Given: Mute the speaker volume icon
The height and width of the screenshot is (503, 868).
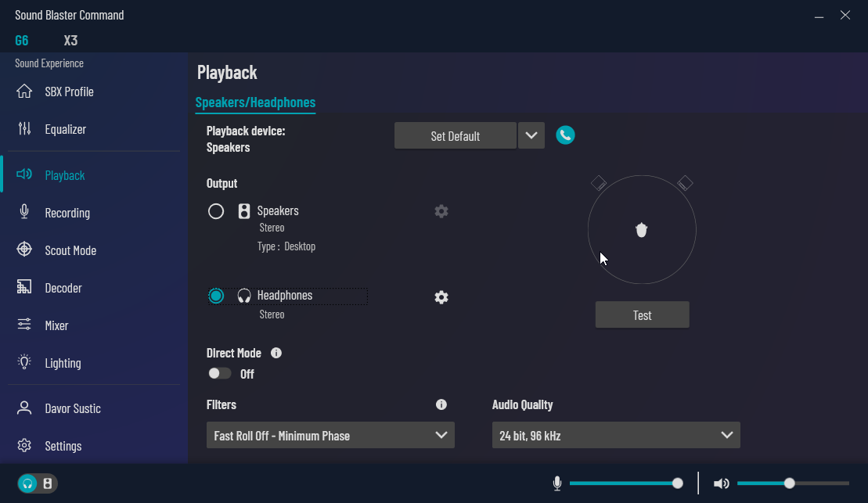Looking at the screenshot, I should pyautogui.click(x=722, y=483).
